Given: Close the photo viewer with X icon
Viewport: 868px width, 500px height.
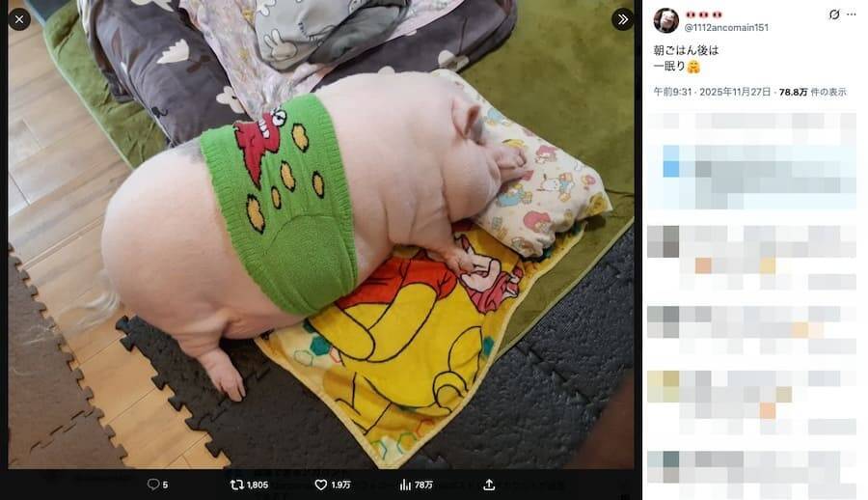Looking at the screenshot, I should (x=19, y=20).
